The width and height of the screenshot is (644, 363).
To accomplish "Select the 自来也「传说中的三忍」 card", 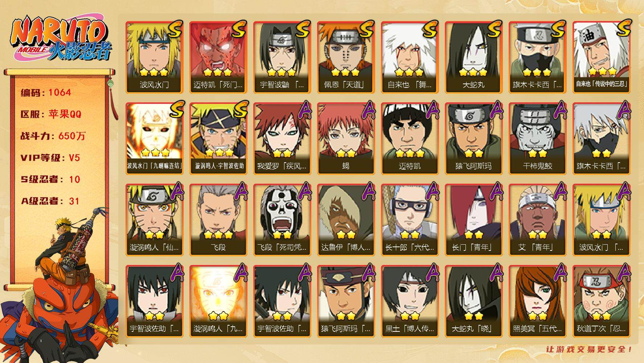I will [602, 57].
